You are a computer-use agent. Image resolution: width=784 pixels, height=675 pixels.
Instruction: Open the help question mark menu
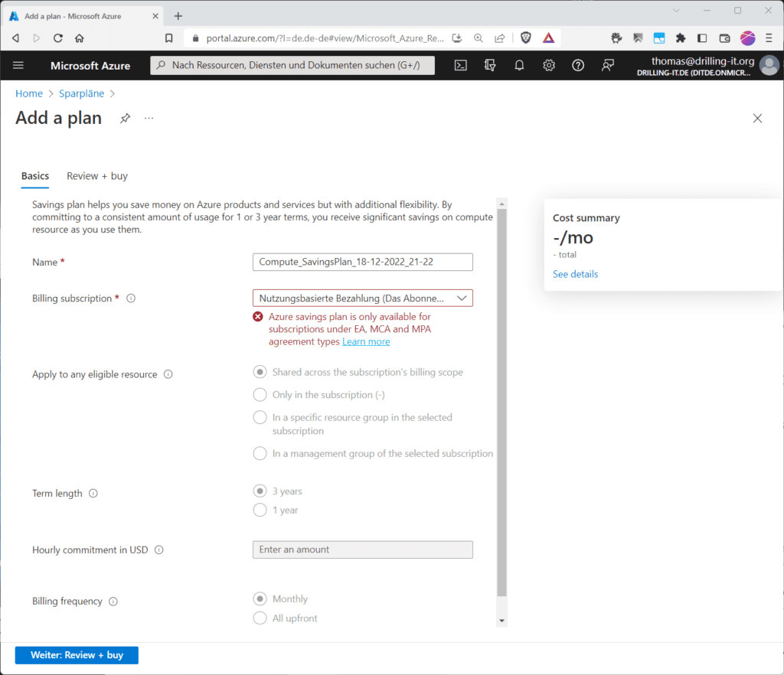[x=578, y=66]
